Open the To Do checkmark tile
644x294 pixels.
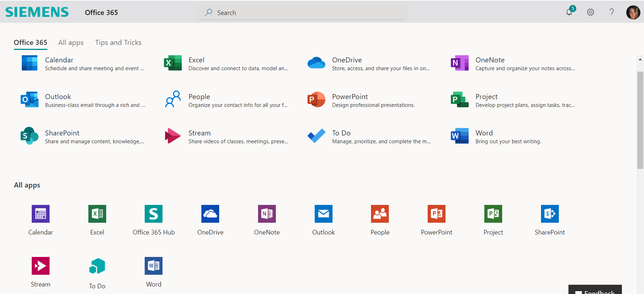pos(369,136)
